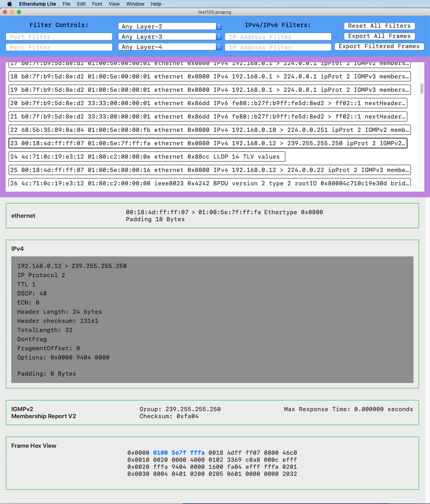Click the frame list scrollbar thumb
430x504 pixels.
tap(422, 88)
